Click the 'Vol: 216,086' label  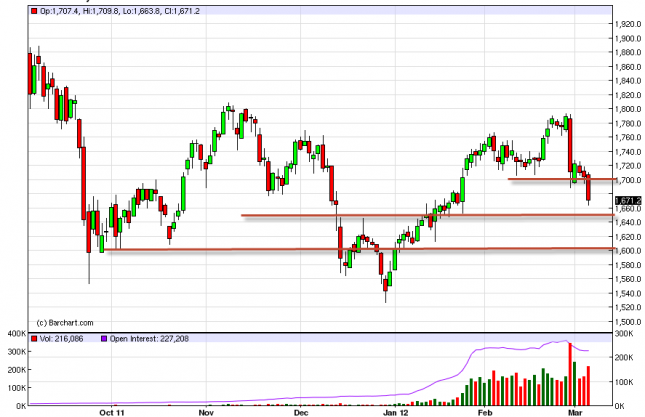(61, 338)
